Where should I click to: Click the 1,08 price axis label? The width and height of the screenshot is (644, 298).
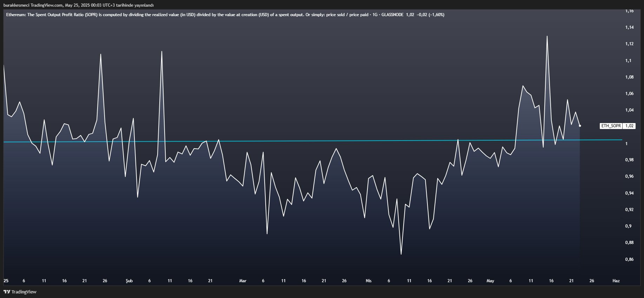point(629,77)
